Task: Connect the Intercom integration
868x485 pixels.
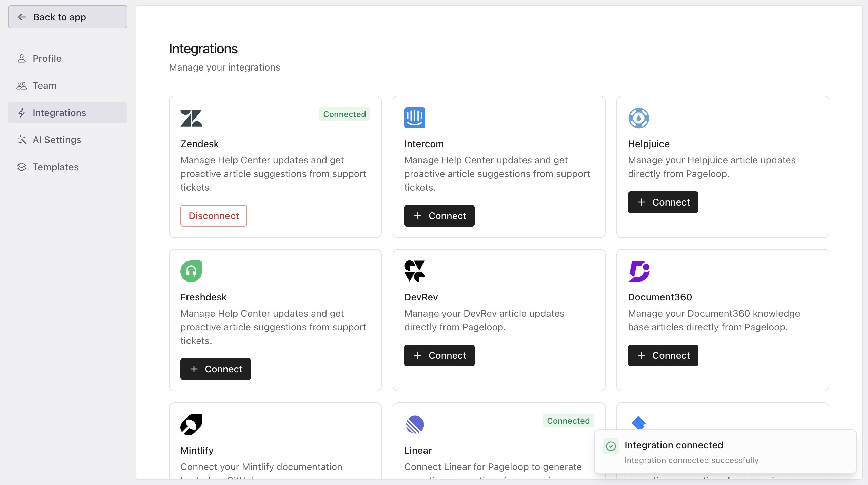Action: tap(439, 216)
